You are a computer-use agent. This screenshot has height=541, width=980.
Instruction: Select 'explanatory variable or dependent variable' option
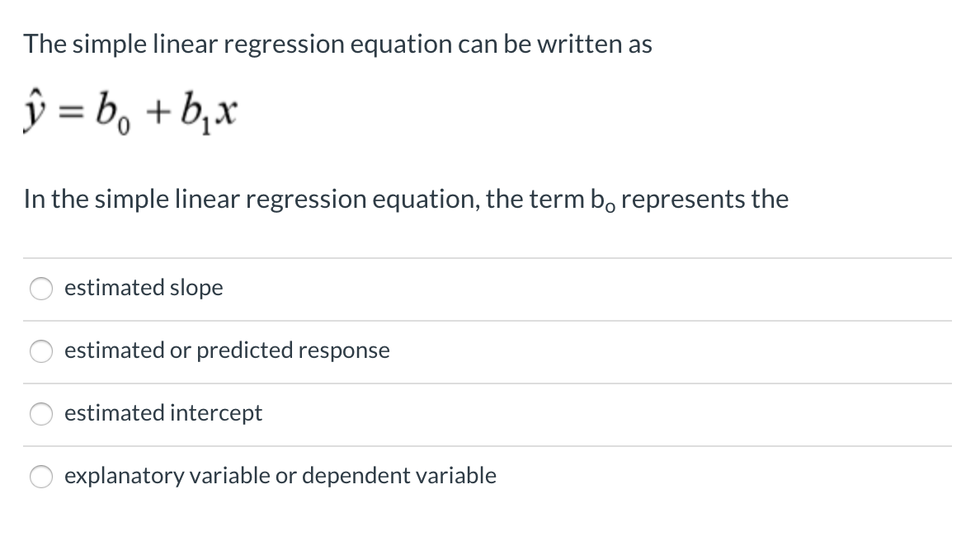(x=40, y=476)
